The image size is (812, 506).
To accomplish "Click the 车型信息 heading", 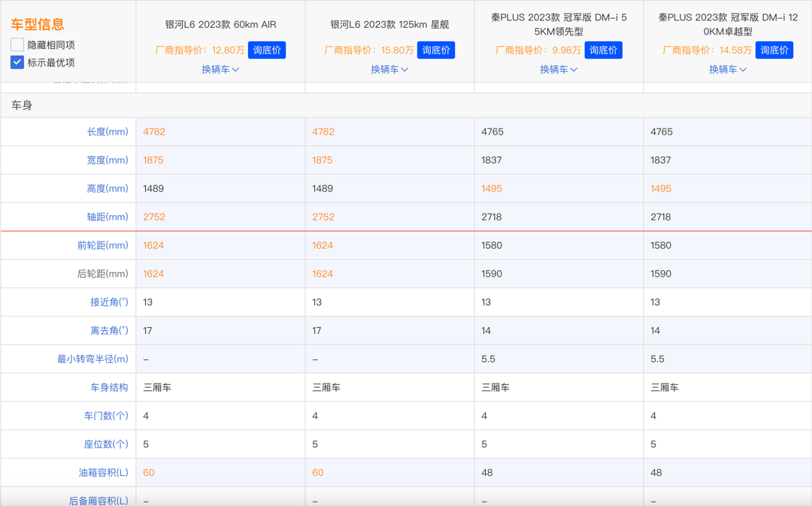I will coord(38,24).
